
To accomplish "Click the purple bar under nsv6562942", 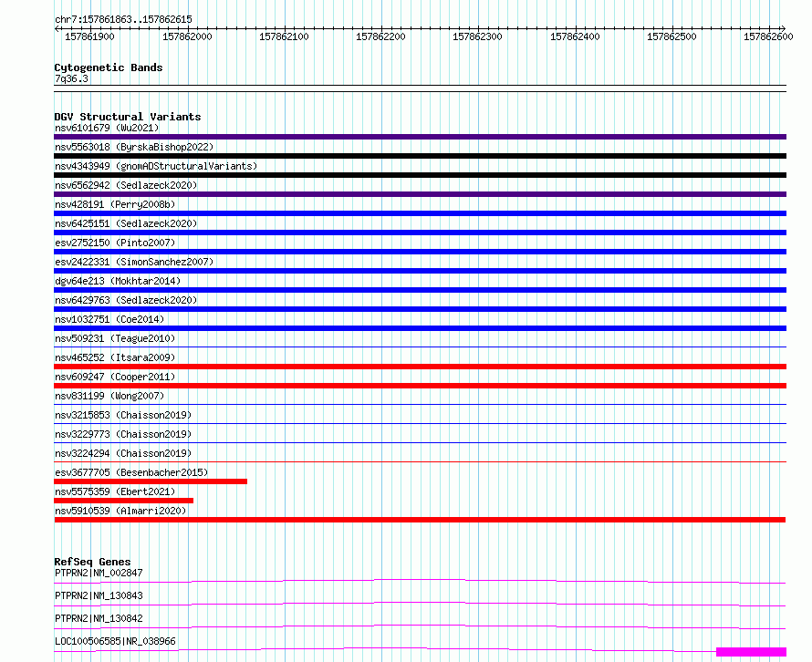I will point(420,194).
